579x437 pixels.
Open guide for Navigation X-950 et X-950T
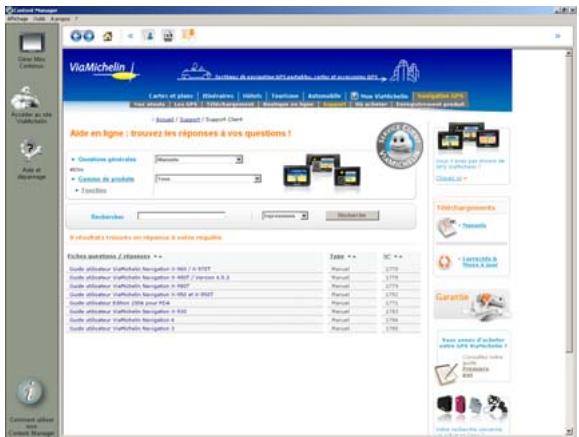(141, 294)
